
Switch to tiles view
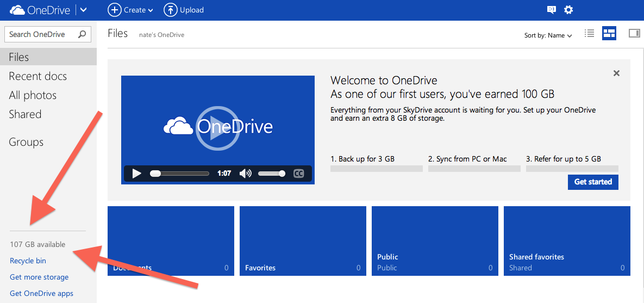point(609,34)
